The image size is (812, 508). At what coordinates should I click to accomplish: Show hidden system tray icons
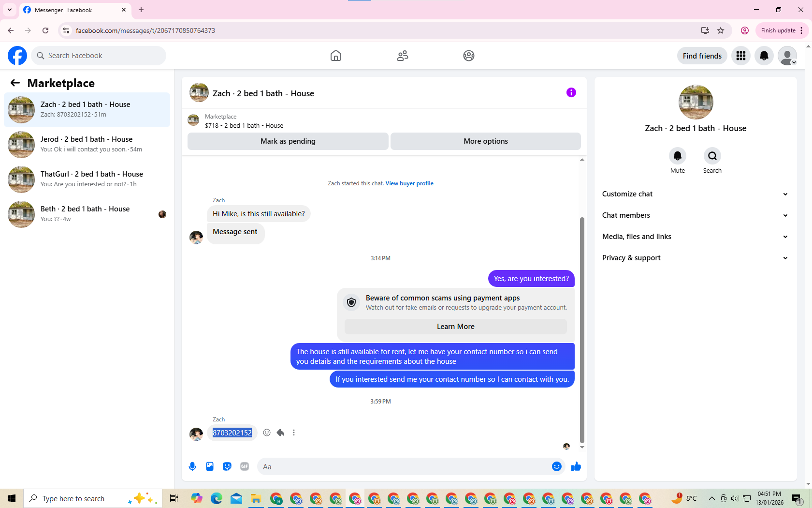(711, 498)
